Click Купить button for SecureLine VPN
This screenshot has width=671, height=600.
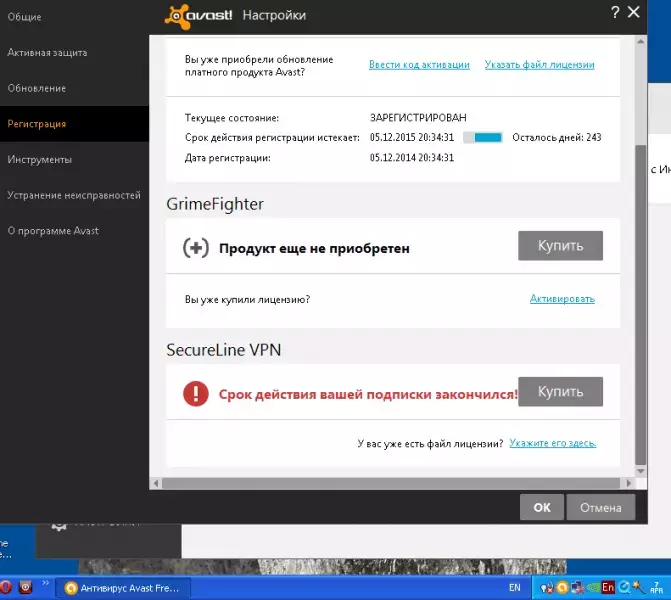point(560,392)
